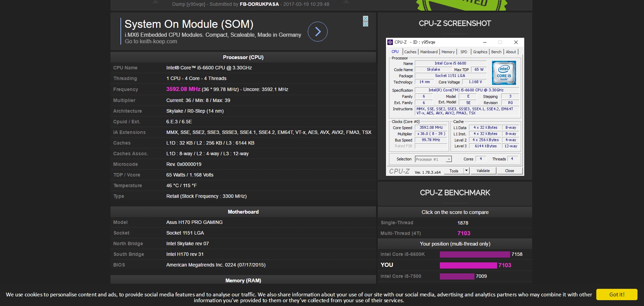The height and width of the screenshot is (306, 644).
Task: Open the Memory tab in CPU-Z
Action: pyautogui.click(x=448, y=52)
